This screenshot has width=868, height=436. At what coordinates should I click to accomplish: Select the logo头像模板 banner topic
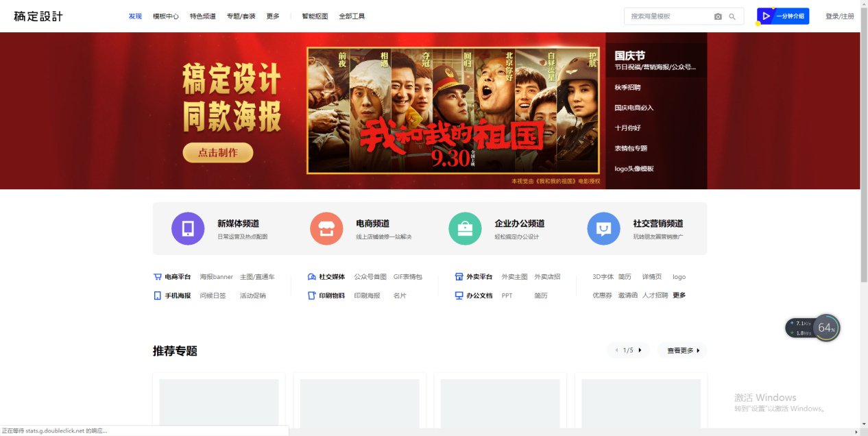(x=634, y=169)
